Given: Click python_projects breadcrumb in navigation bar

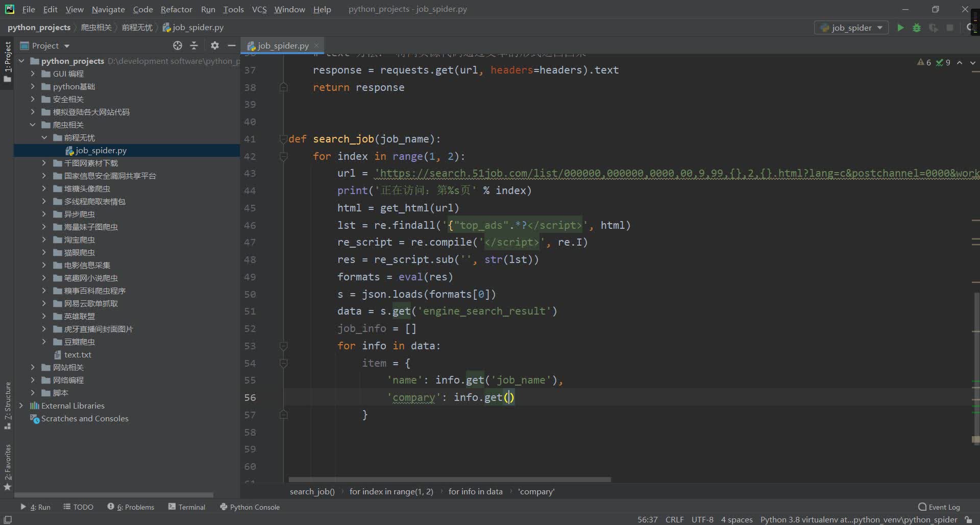Looking at the screenshot, I should pyautogui.click(x=39, y=27).
